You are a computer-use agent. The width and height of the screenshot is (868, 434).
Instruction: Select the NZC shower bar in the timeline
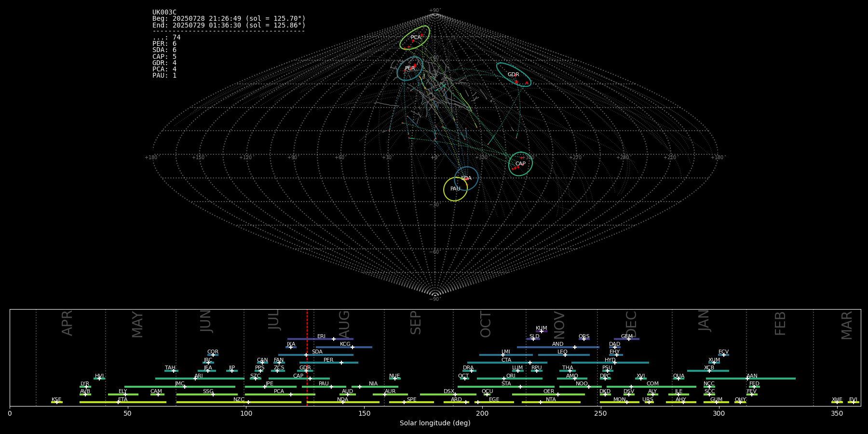point(239,402)
